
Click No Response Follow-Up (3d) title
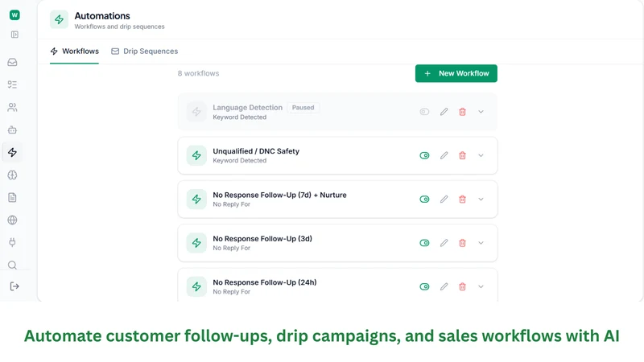click(x=262, y=238)
